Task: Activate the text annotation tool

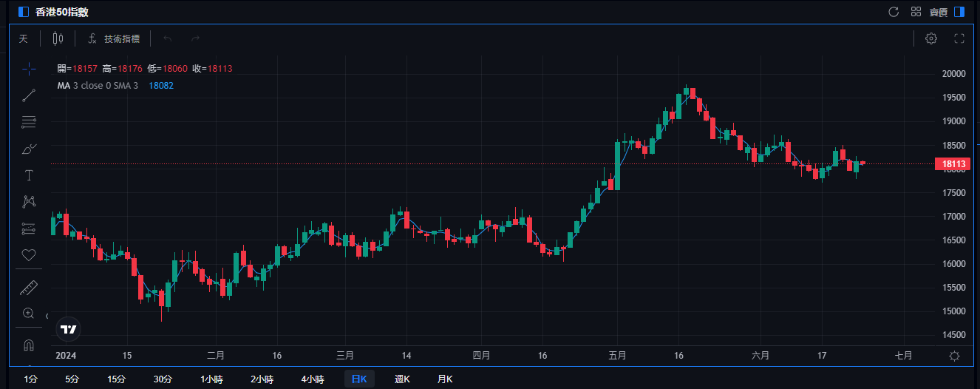Action: coord(29,175)
